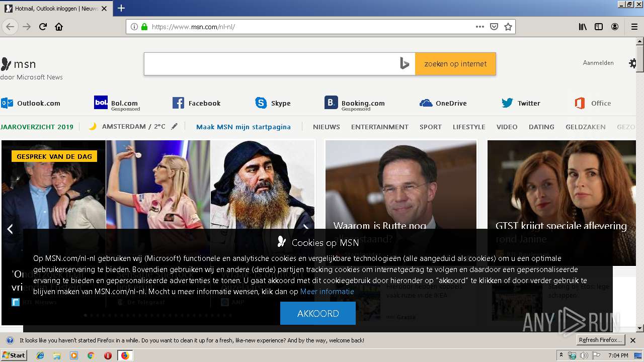Show previous carousel slide arrow
This screenshot has height=362, width=644.
coord(10,229)
